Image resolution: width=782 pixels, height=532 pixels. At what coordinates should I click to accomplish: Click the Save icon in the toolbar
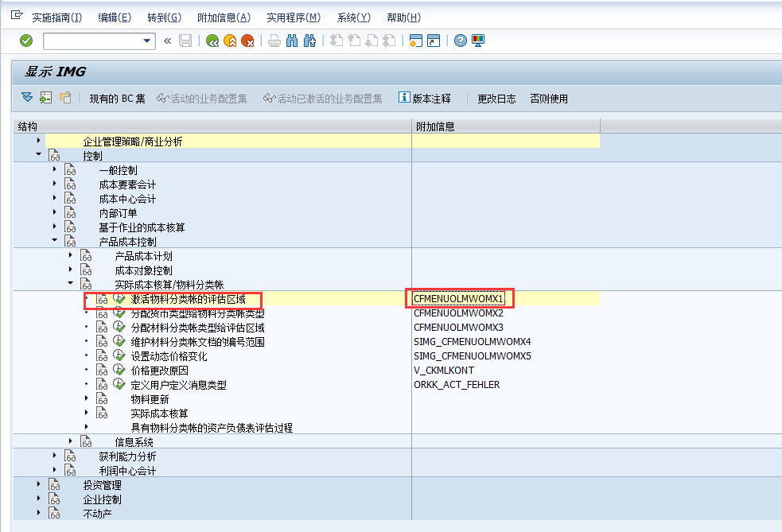[186, 41]
